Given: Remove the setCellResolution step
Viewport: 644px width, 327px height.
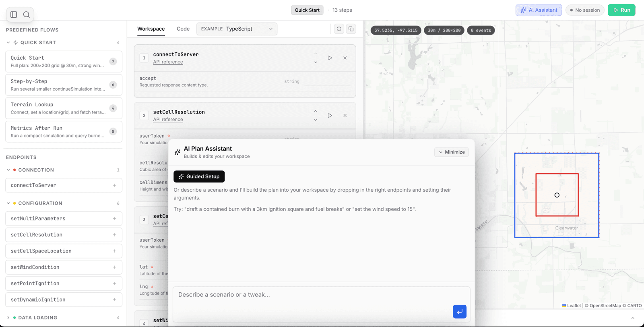Looking at the screenshot, I should (x=345, y=116).
